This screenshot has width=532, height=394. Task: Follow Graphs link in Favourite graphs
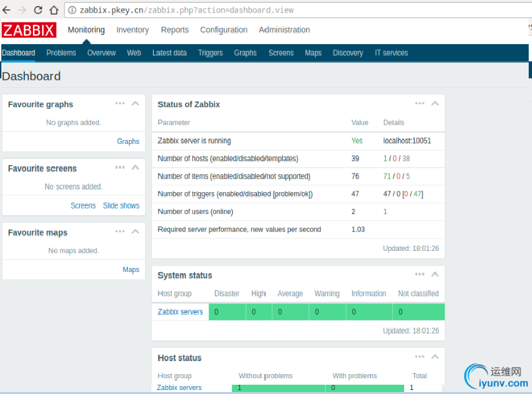coord(128,141)
